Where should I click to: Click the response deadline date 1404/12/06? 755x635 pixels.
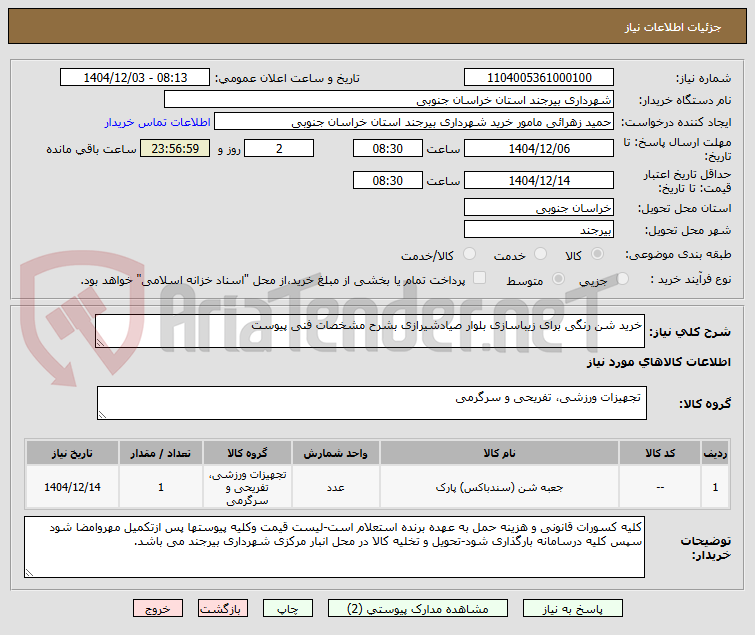point(539,148)
